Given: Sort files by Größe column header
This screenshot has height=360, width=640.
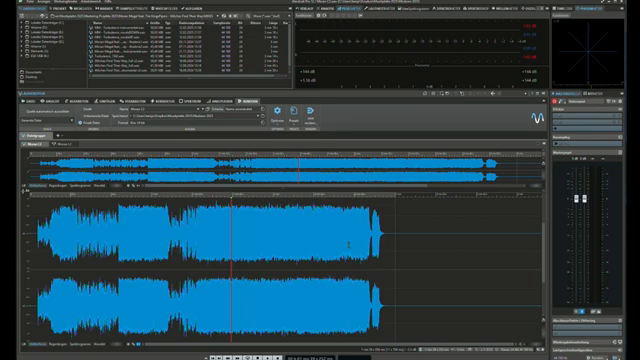Looking at the screenshot, I should pyautogui.click(x=155, y=23).
